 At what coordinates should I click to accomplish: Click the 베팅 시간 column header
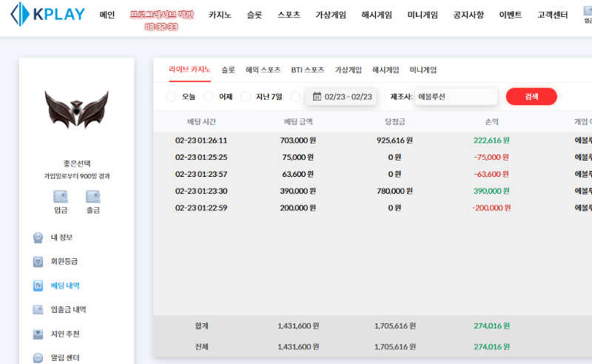(201, 121)
